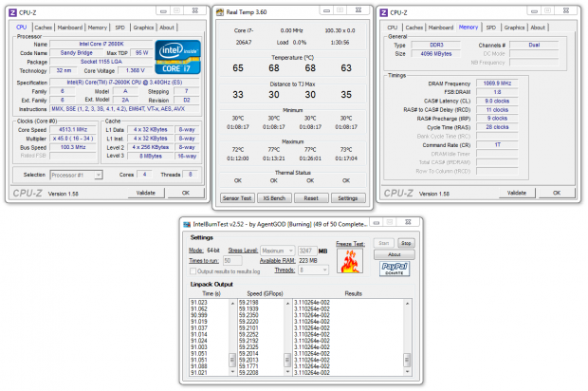Image resolution: width=588 pixels, height=391 pixels.
Task: Click OK in right CPU-Z window
Action: 557,193
